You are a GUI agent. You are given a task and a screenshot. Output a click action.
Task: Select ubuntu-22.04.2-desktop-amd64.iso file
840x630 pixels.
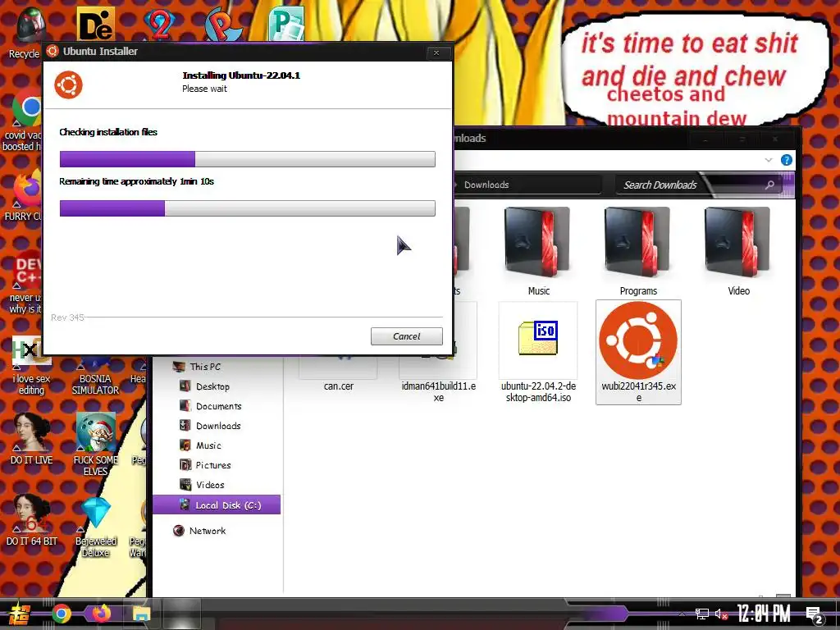[538, 352]
